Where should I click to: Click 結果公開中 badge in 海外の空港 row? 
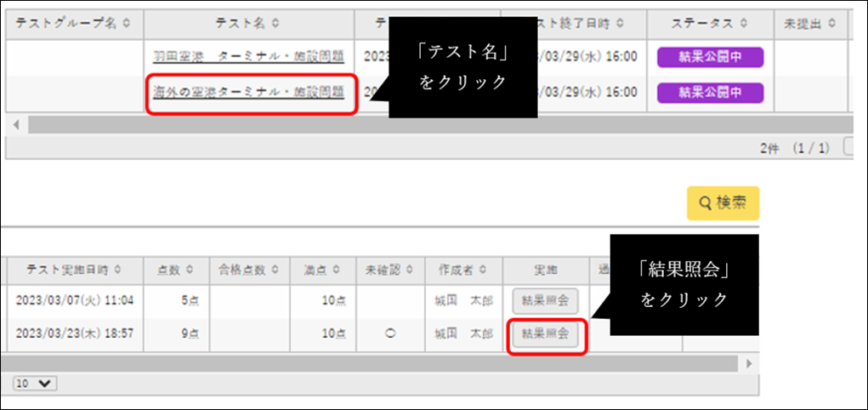pos(710,93)
